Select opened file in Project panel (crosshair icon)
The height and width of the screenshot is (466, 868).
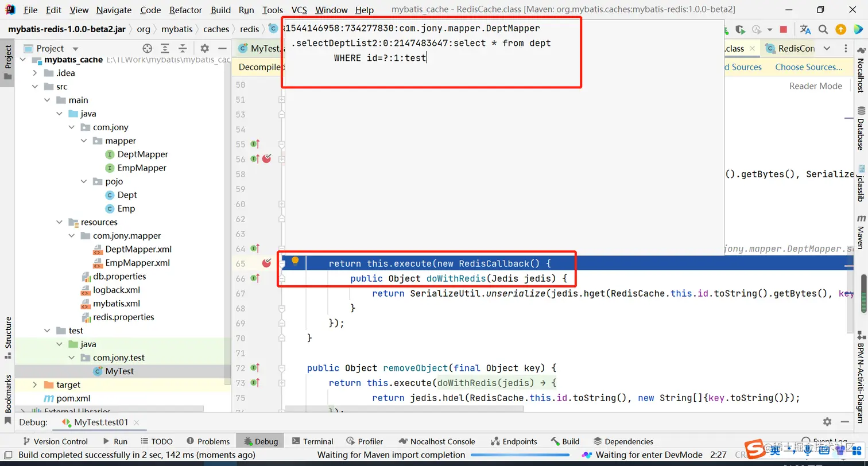(x=148, y=48)
